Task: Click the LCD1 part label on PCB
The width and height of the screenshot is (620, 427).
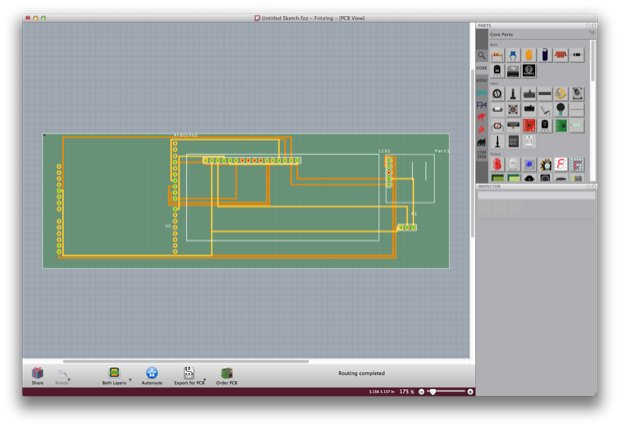Action: coord(384,151)
